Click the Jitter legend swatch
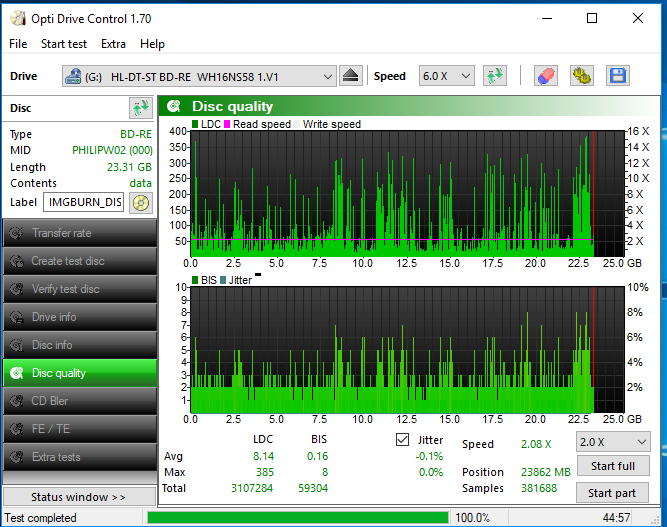This screenshot has height=527, width=667. (x=223, y=280)
